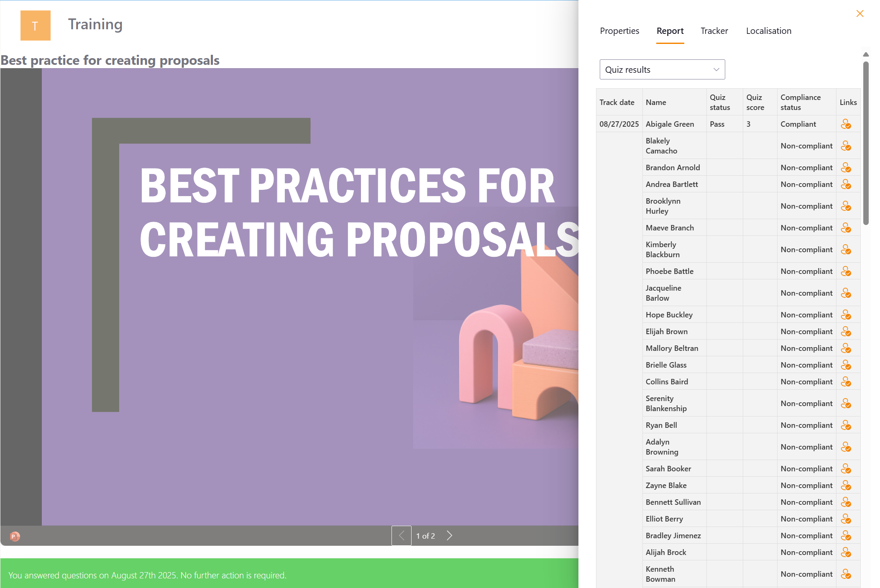Go to the next slide

point(450,536)
